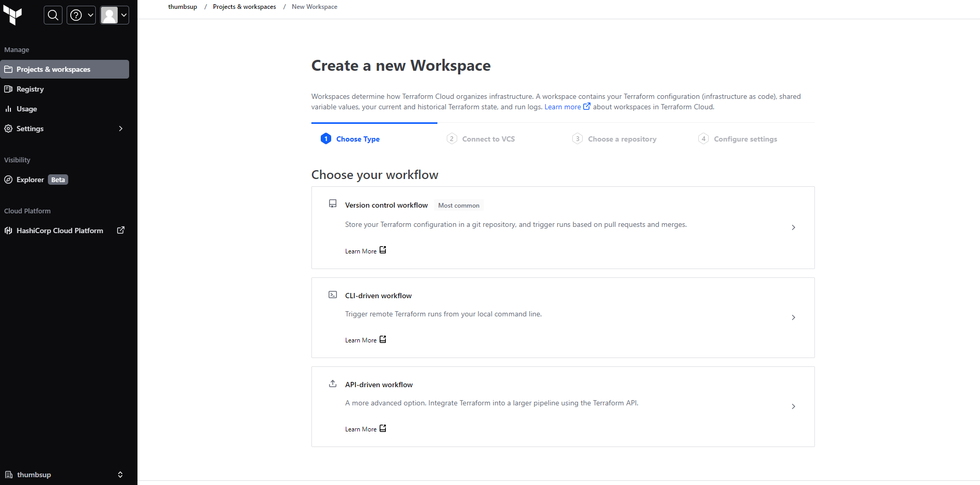Click the HashiCorp logo icon in sidebar
Image resolution: width=980 pixels, height=485 pixels.
(8, 231)
